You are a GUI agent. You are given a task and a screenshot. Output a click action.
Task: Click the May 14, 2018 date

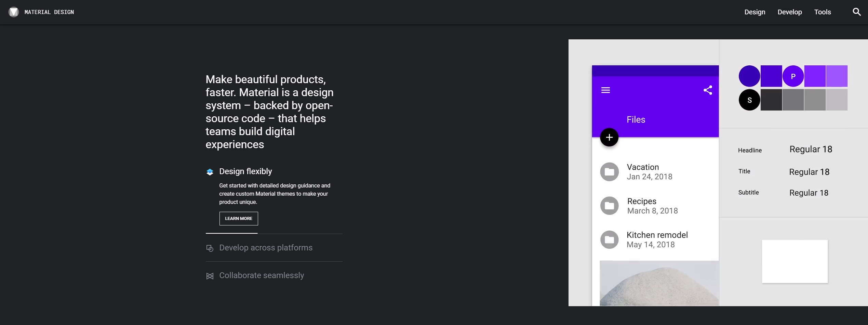pyautogui.click(x=651, y=245)
